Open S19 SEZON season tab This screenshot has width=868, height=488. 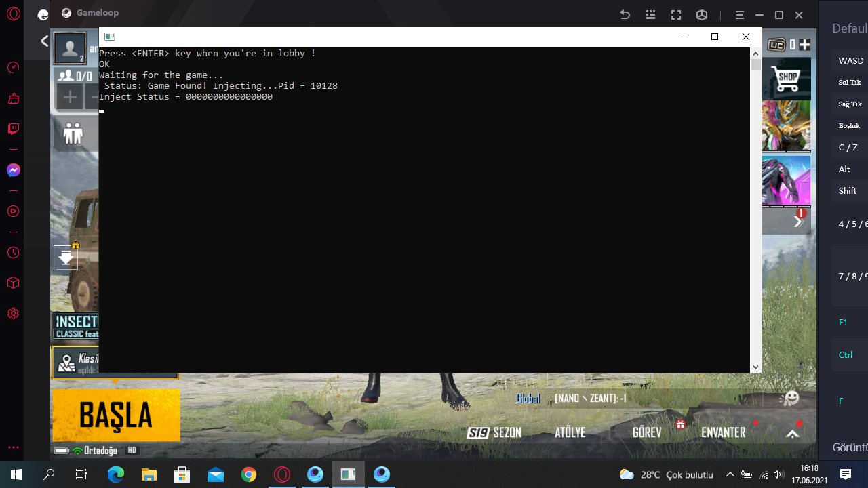coord(494,432)
